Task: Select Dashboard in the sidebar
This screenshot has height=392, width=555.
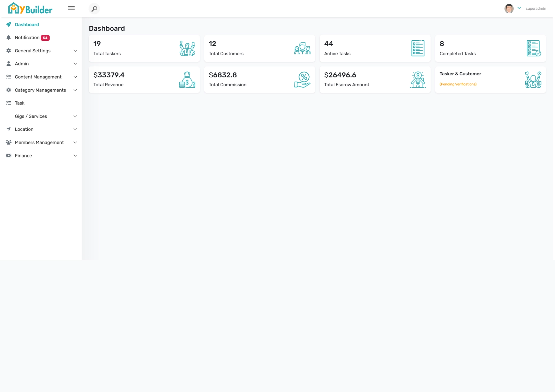Action: [27, 24]
